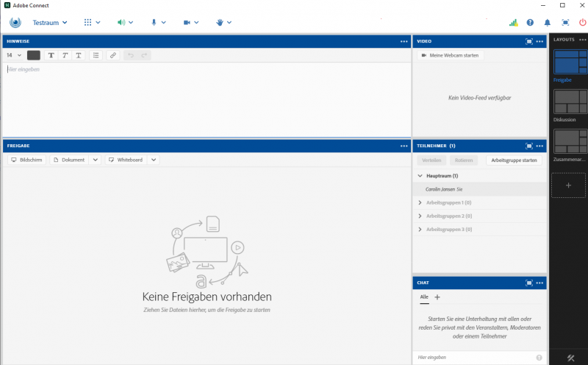Click into the Hinweise notes text area
The width and height of the screenshot is (588, 365).
point(207,99)
